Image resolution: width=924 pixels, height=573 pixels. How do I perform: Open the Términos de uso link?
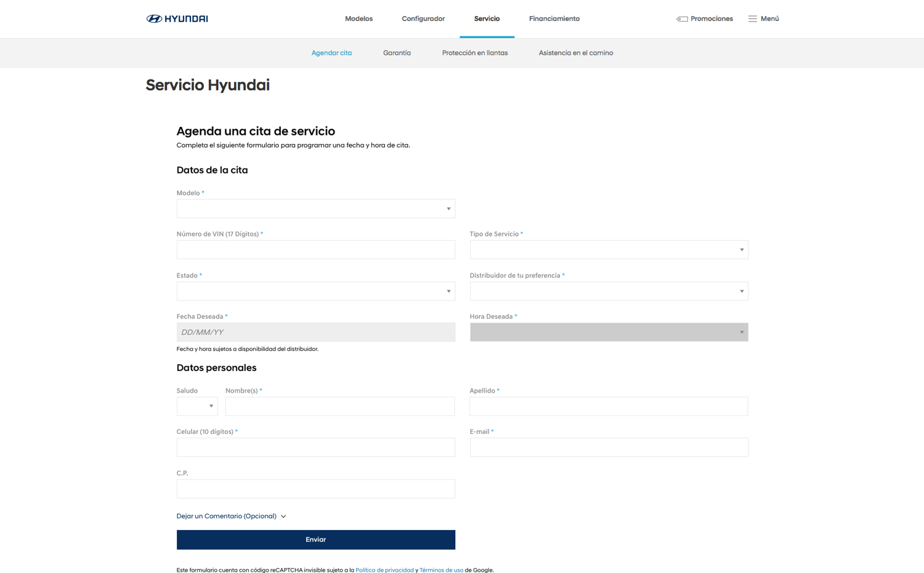coord(441,570)
